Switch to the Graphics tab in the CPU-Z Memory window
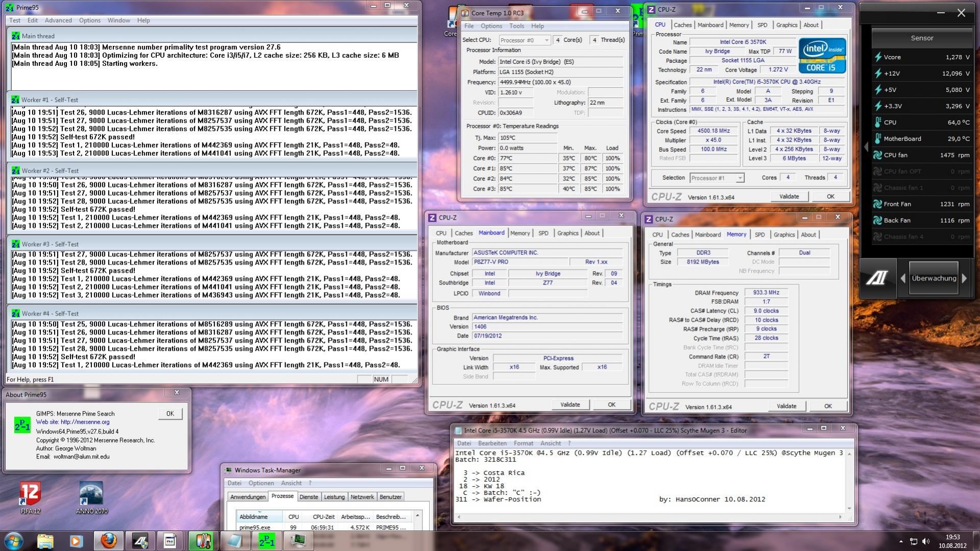Image resolution: width=980 pixels, height=551 pixels. (x=784, y=235)
